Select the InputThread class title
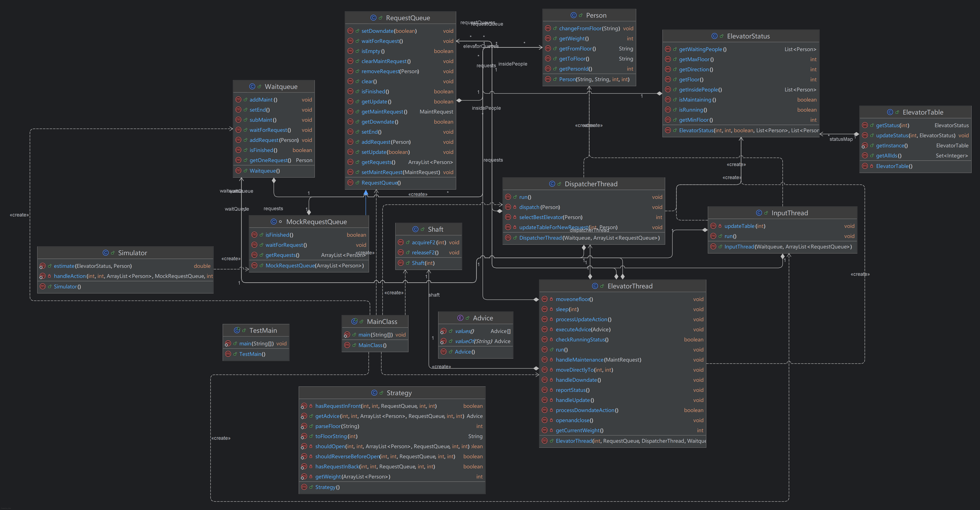 pos(790,213)
